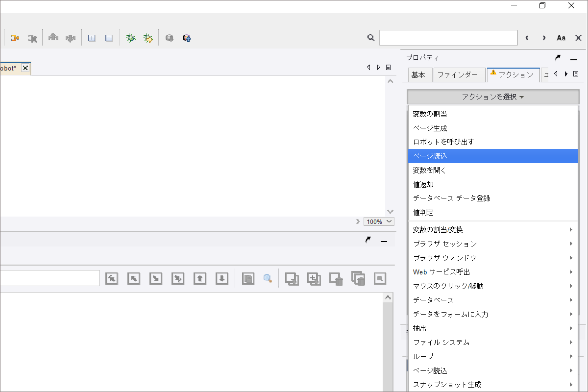The image size is (588, 392).
Task: Click the editor scrollbar down arrow
Action: coord(390,212)
